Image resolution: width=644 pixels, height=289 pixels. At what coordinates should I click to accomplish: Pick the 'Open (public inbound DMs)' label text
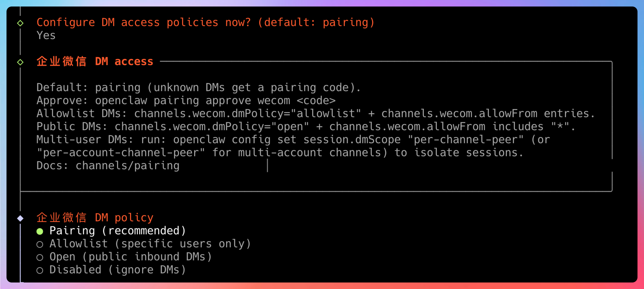pos(130,257)
